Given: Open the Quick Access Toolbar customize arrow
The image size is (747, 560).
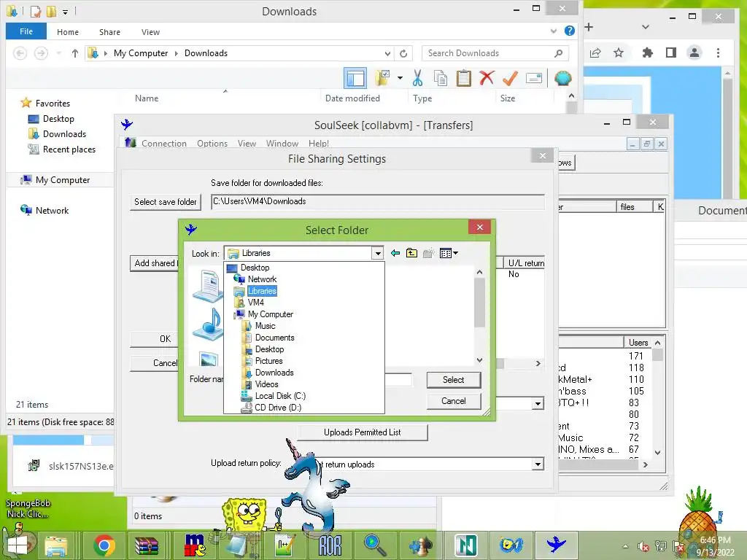Looking at the screenshot, I should pos(65,12).
